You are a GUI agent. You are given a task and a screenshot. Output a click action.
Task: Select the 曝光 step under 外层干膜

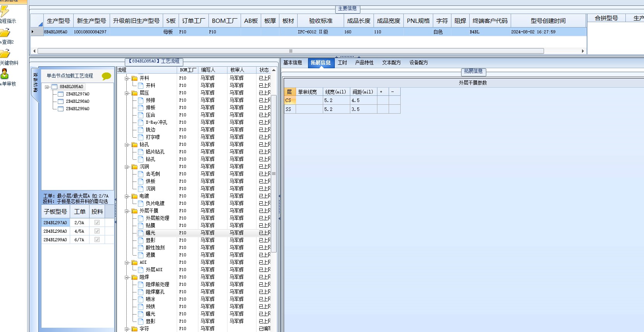(x=150, y=233)
